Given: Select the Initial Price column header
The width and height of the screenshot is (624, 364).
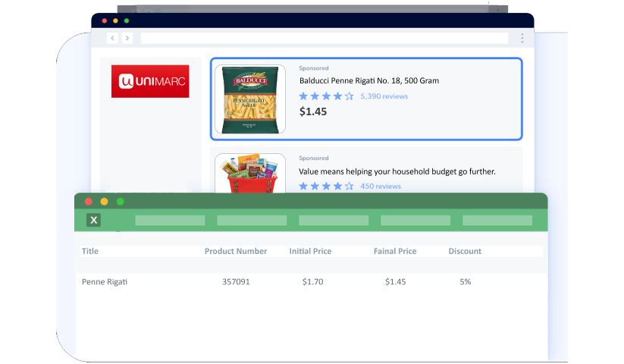Looking at the screenshot, I should [x=310, y=251].
